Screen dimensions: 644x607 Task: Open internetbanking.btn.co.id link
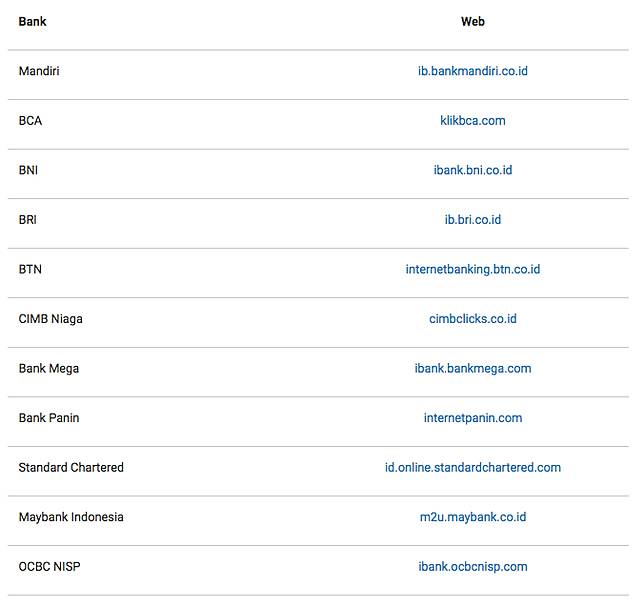coord(472,269)
